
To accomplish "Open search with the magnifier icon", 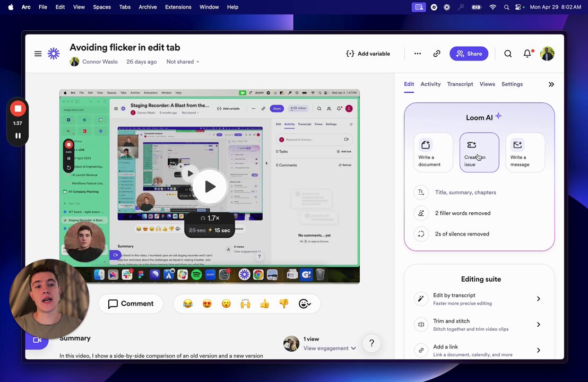I will click(508, 54).
